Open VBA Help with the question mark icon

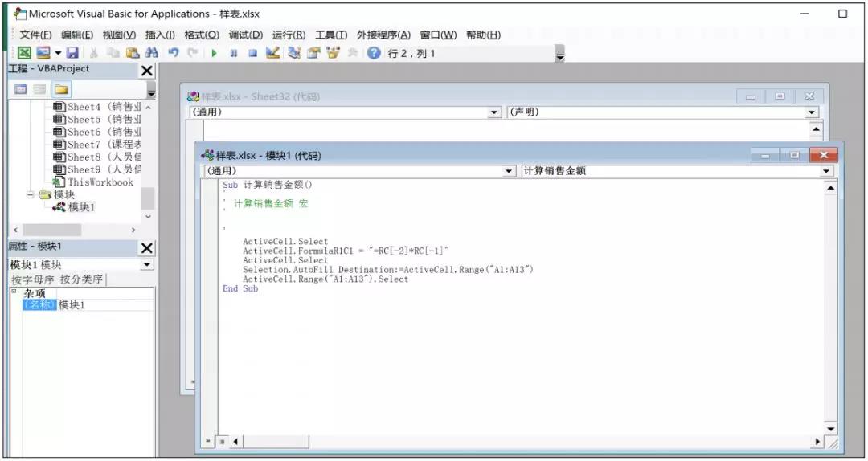click(x=375, y=53)
